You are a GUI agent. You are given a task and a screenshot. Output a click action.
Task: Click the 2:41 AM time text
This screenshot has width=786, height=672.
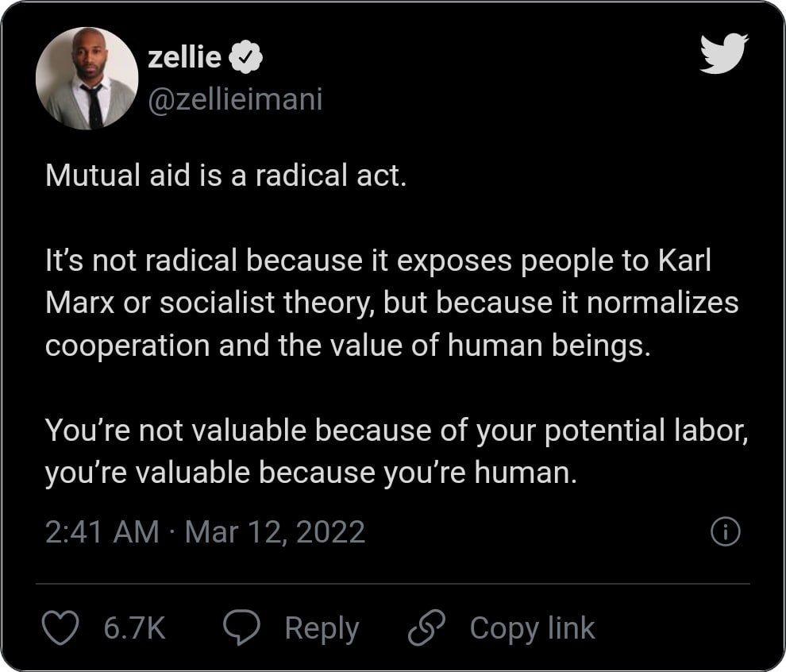[102, 531]
